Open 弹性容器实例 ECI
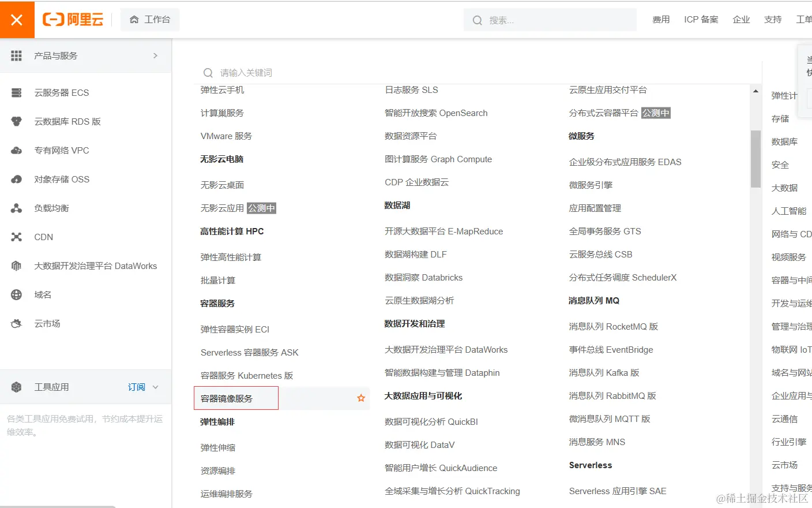 [235, 329]
